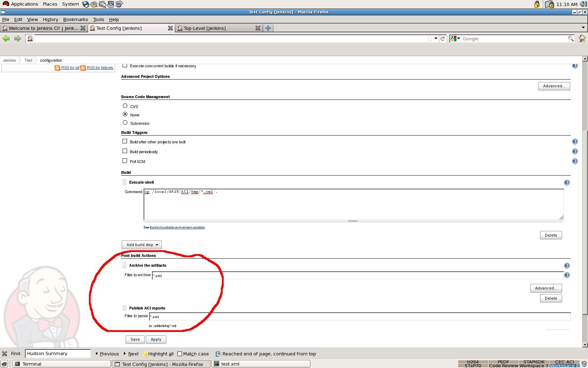The height and width of the screenshot is (368, 588).
Task: Open help for Execute shell step
Action: coord(567,183)
